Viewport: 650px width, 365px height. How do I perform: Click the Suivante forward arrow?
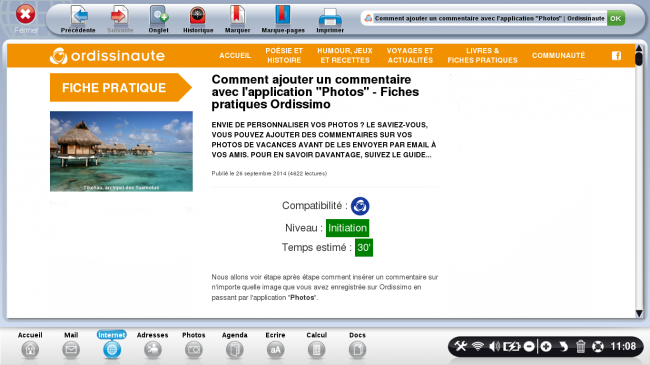(x=120, y=19)
